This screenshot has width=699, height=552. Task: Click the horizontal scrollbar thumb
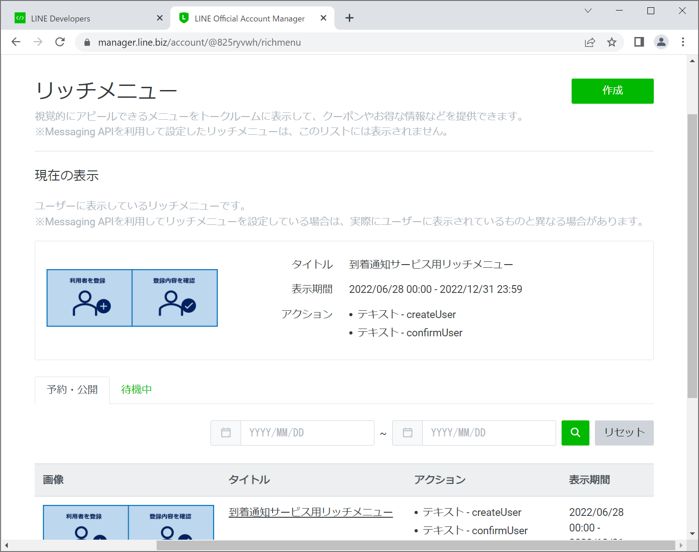click(x=415, y=545)
